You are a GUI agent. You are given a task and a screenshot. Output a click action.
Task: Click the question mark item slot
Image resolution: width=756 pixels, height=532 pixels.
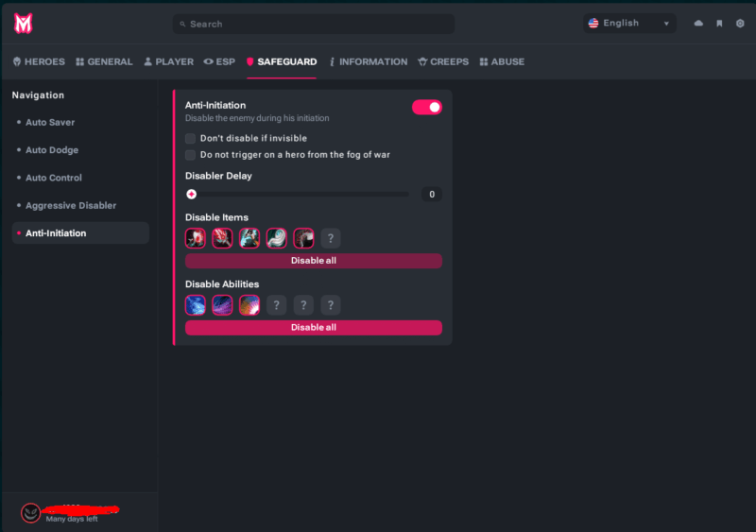point(331,238)
